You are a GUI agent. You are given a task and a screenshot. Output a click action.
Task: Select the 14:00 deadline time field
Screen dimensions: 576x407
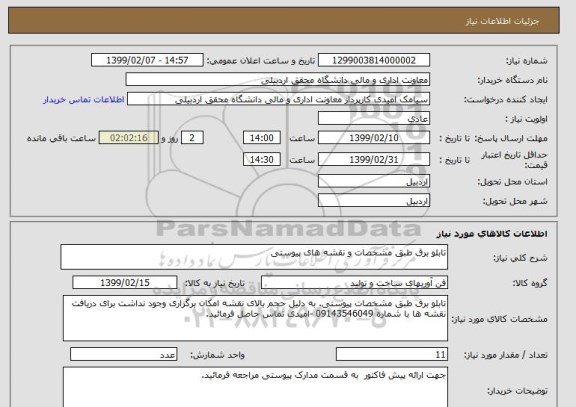pyautogui.click(x=262, y=138)
